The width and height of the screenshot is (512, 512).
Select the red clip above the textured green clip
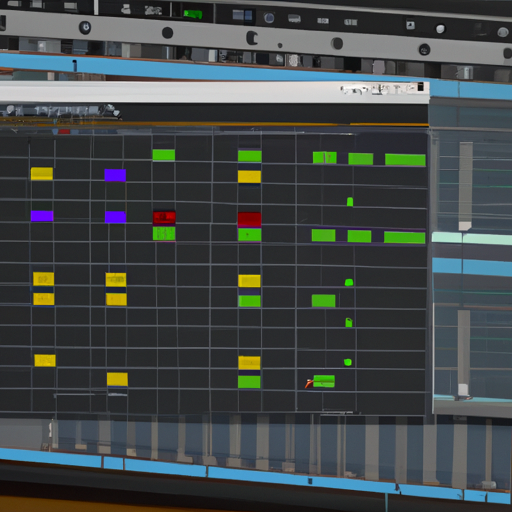coord(164,218)
